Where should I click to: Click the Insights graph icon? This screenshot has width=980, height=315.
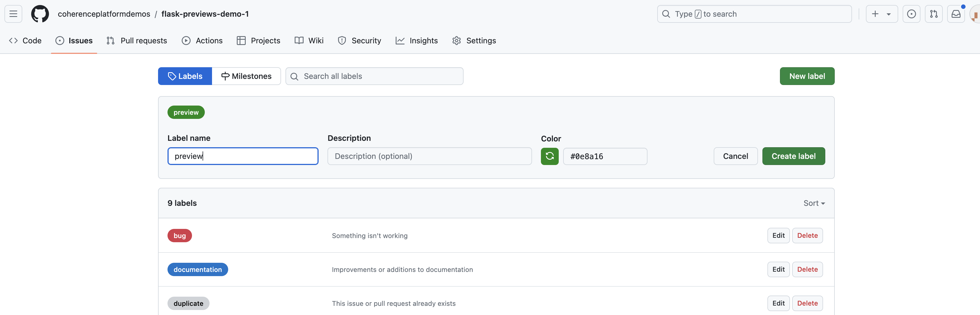click(399, 41)
